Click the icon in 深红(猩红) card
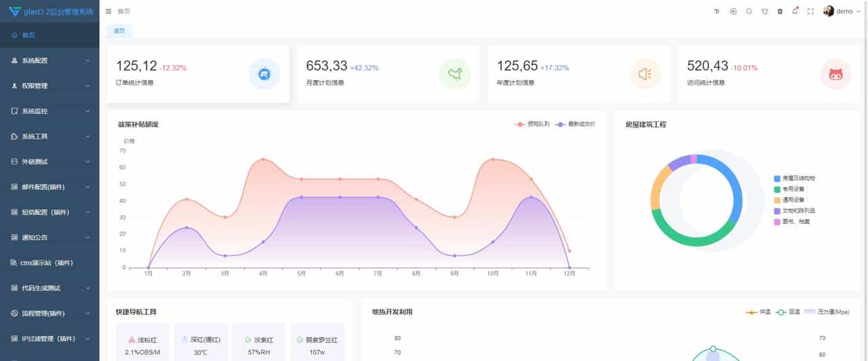 185,340
